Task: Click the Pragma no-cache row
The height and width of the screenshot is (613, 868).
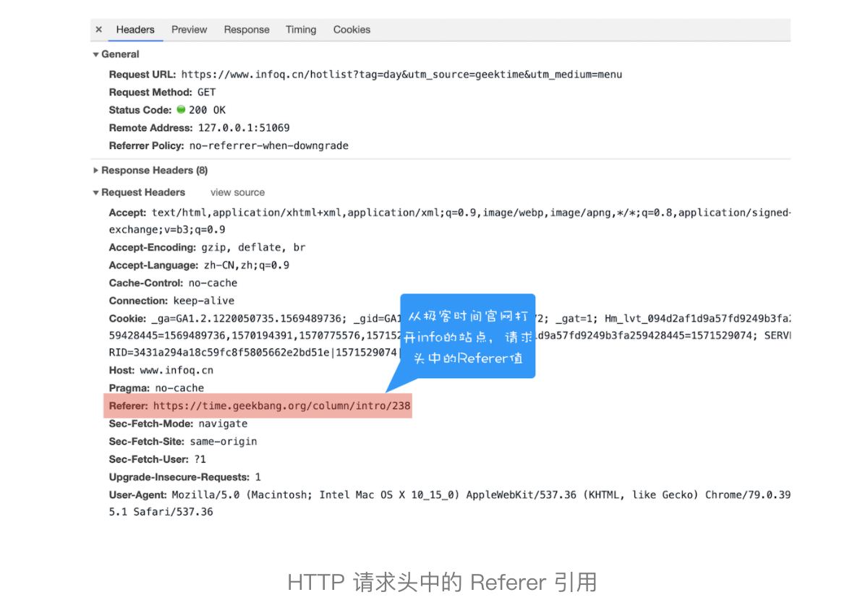Action: coord(156,388)
